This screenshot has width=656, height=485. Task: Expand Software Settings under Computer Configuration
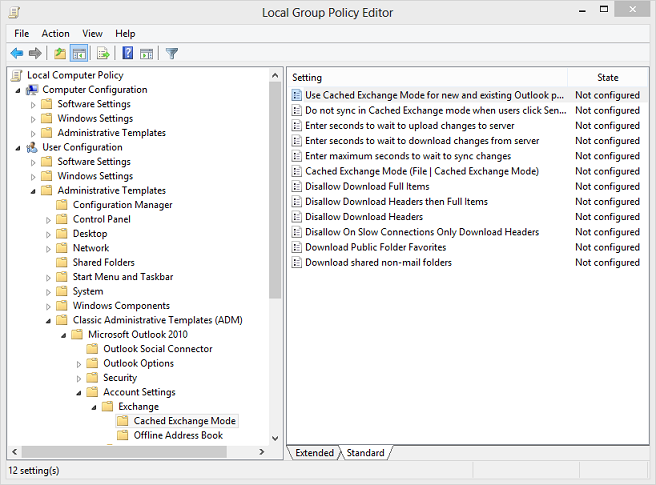point(33,105)
